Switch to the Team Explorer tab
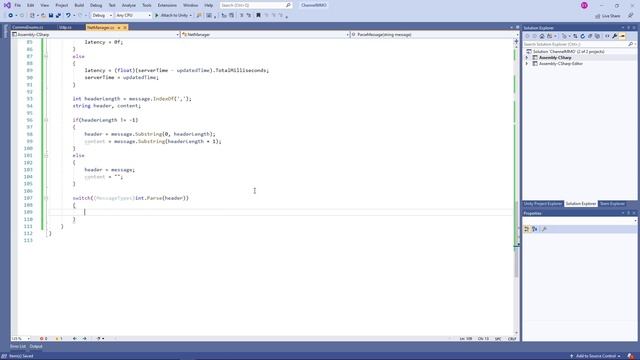Viewport: 640px width, 360px height. click(x=612, y=204)
